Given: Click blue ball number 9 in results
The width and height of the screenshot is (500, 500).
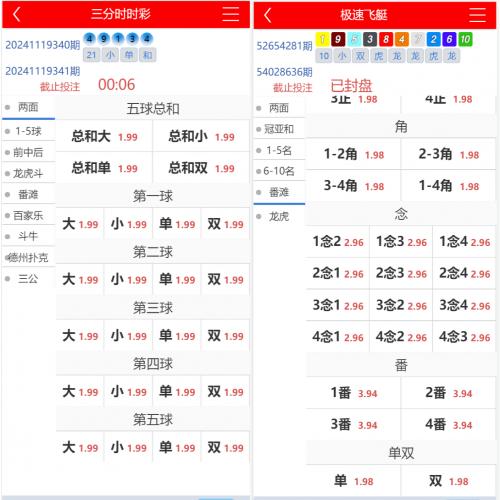Looking at the screenshot, I should click(104, 39).
